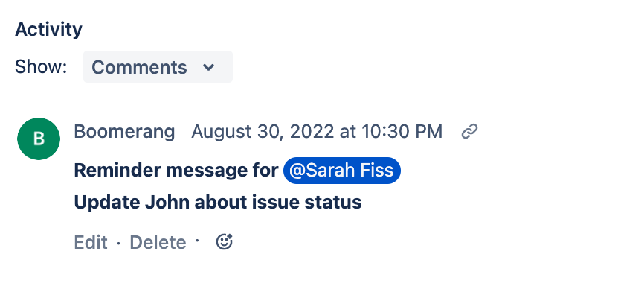Screen dimensions: 644x283
Task: Open Boomerang's green avatar profile
Action: pos(39,139)
